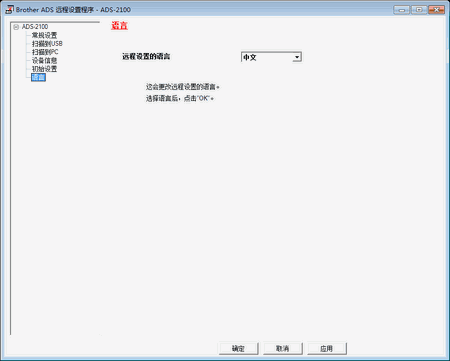450x361 pixels.
Task: Click the 应用 button
Action: [327, 349]
